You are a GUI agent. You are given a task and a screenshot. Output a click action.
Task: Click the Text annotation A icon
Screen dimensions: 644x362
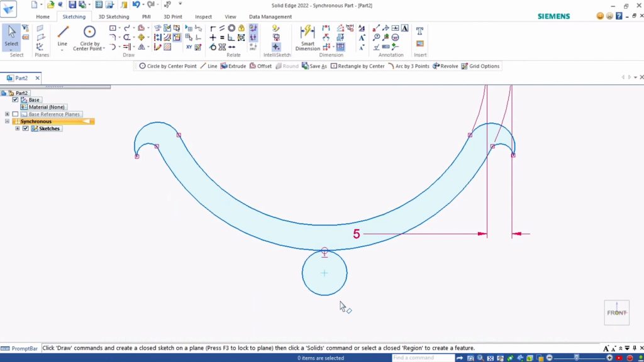pos(404,28)
